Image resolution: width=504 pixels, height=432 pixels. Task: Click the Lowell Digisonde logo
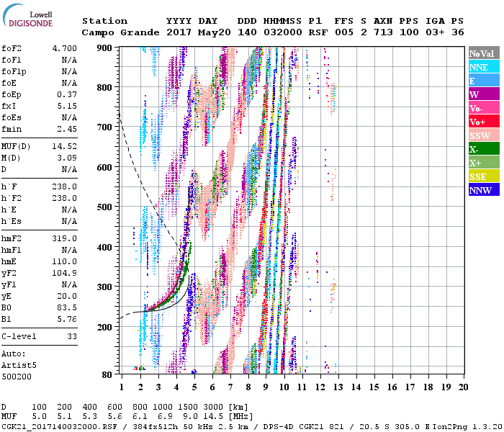point(27,16)
